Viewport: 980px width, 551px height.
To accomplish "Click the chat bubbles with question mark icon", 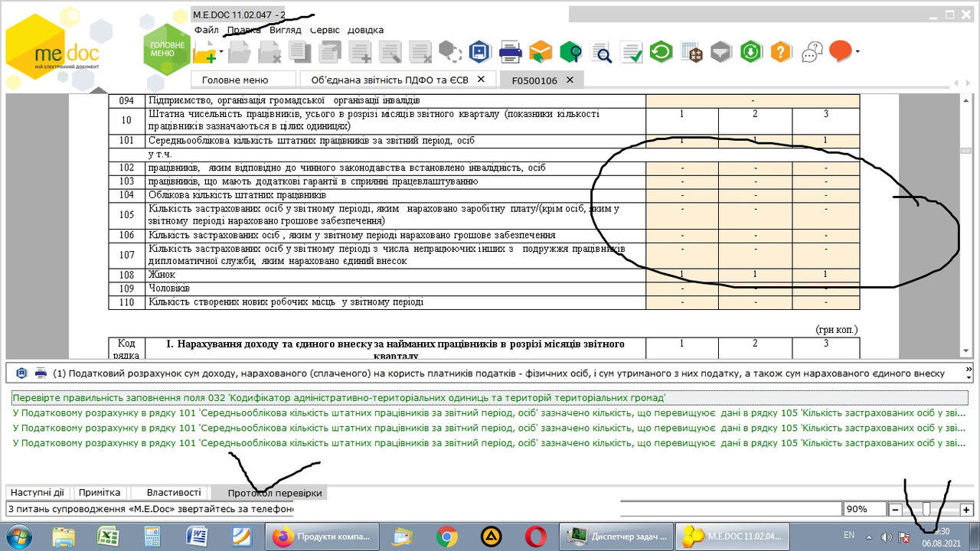I will (812, 52).
